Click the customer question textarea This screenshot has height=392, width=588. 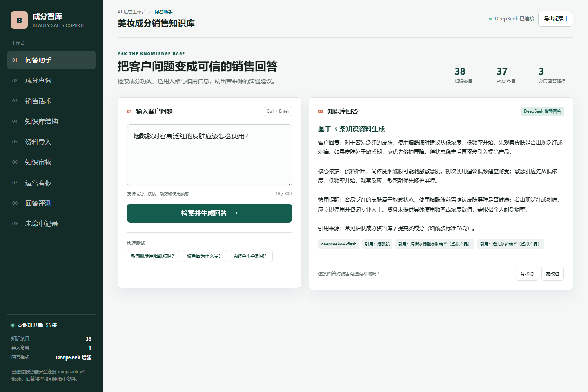point(209,155)
